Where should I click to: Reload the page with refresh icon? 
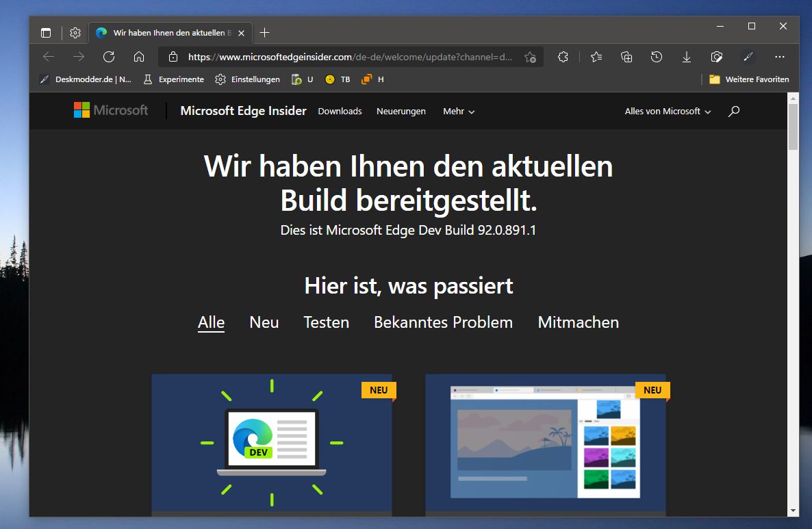[x=109, y=57]
